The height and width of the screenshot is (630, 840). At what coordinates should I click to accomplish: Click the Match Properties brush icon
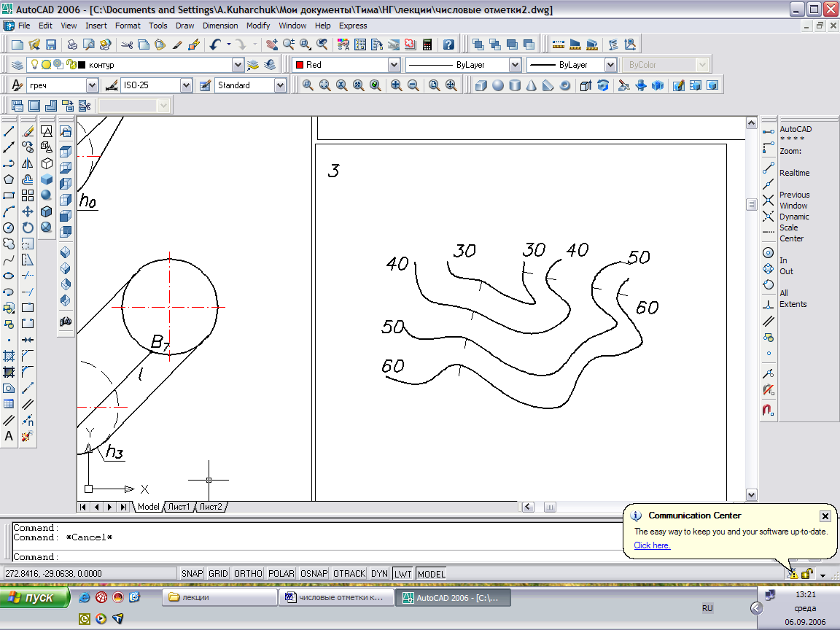click(177, 44)
